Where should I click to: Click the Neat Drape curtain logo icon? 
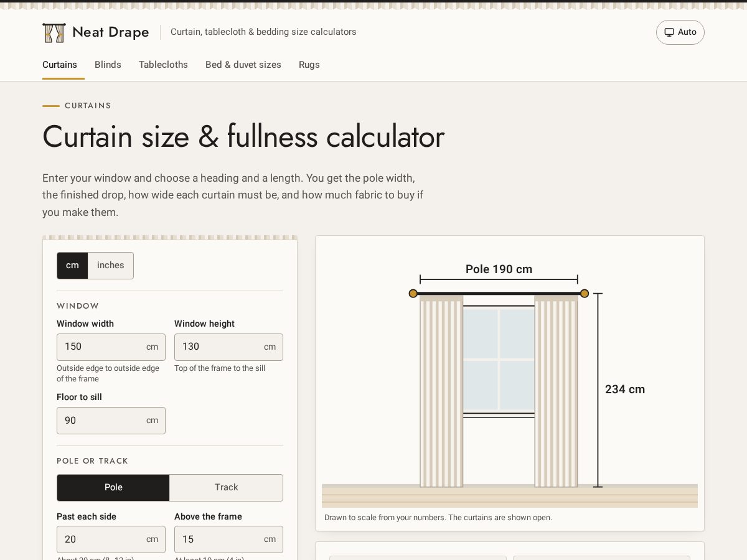click(54, 32)
